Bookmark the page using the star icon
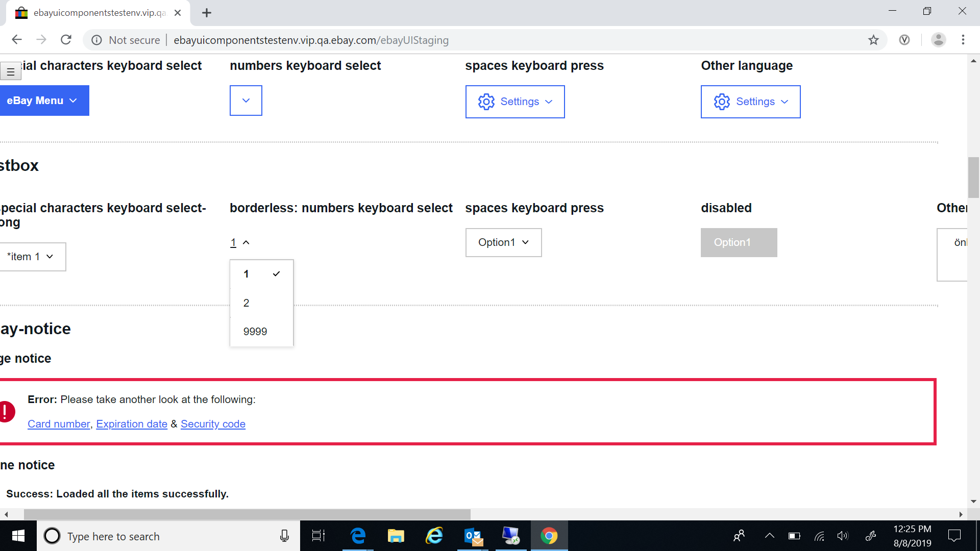The height and width of the screenshot is (551, 980). 874,40
